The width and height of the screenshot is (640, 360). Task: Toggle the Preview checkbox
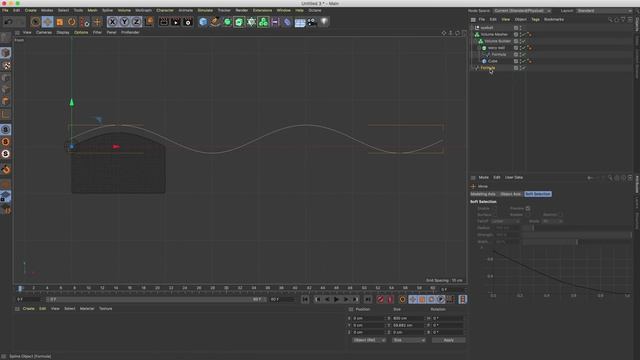click(x=527, y=208)
